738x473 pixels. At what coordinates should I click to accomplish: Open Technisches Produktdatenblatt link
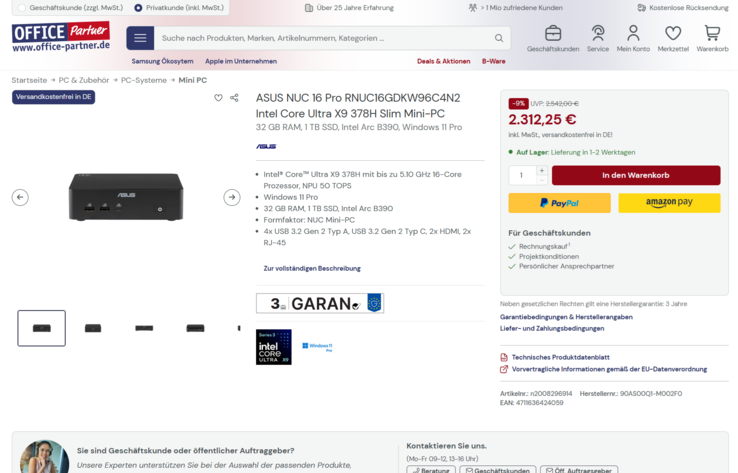[561, 357]
